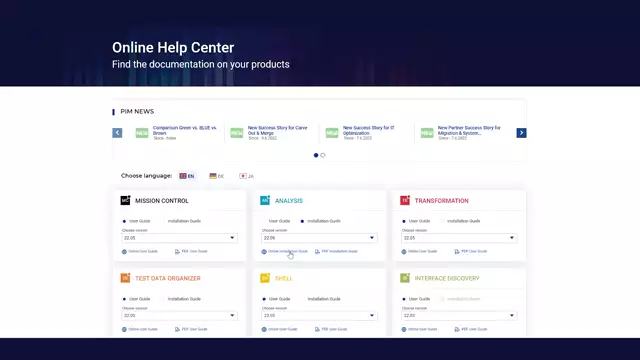The height and width of the screenshot is (360, 640).
Task: Click the INTERFACE DISCOVERY card heading
Action: (447, 278)
